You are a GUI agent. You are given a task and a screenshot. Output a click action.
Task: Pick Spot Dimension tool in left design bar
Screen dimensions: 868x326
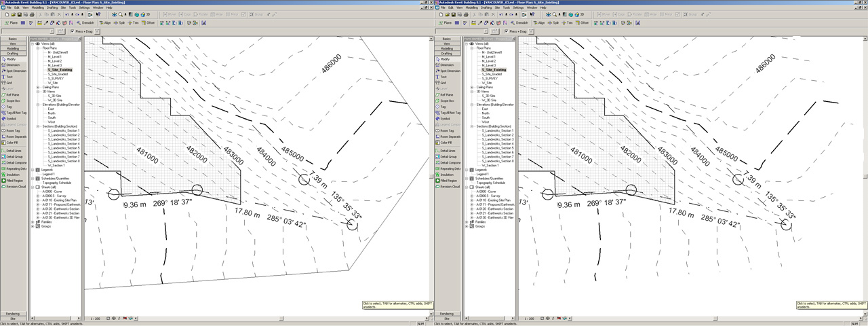point(15,71)
